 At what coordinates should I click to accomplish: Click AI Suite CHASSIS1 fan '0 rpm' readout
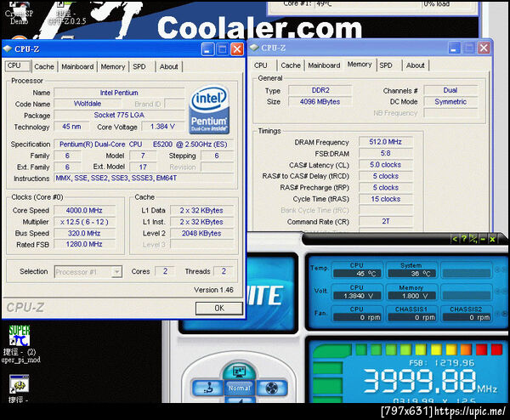click(x=411, y=317)
